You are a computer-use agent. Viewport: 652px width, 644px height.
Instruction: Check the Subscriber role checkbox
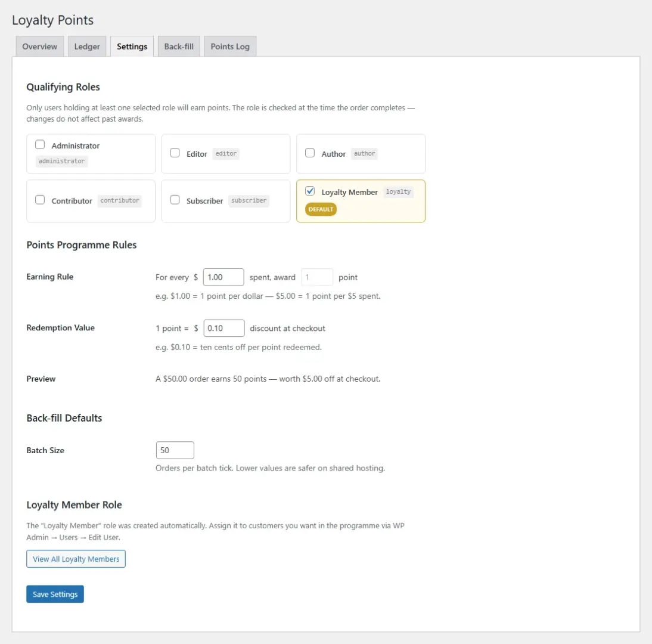coord(175,200)
